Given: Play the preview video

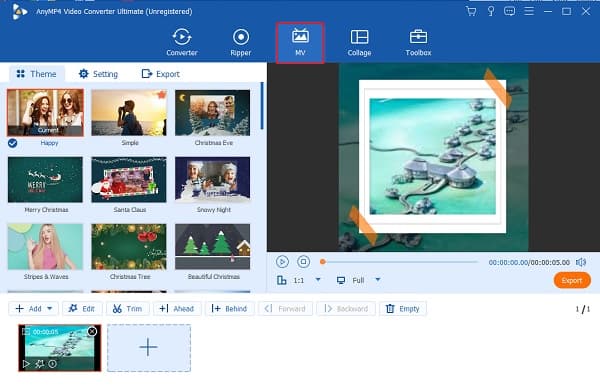Looking at the screenshot, I should [282, 262].
